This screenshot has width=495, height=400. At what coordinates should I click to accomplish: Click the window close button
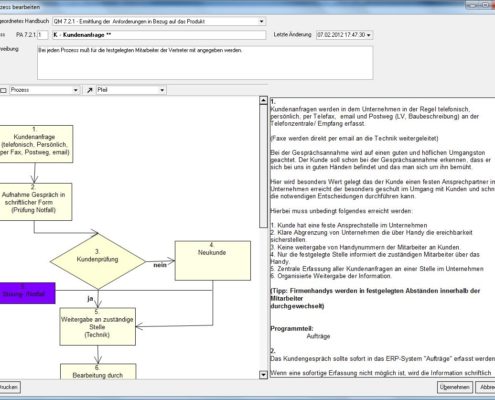493,5
